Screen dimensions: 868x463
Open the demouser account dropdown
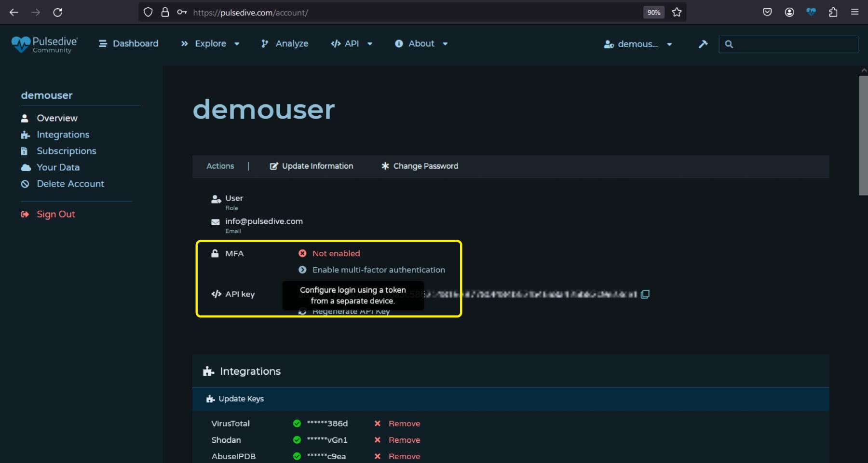click(638, 44)
